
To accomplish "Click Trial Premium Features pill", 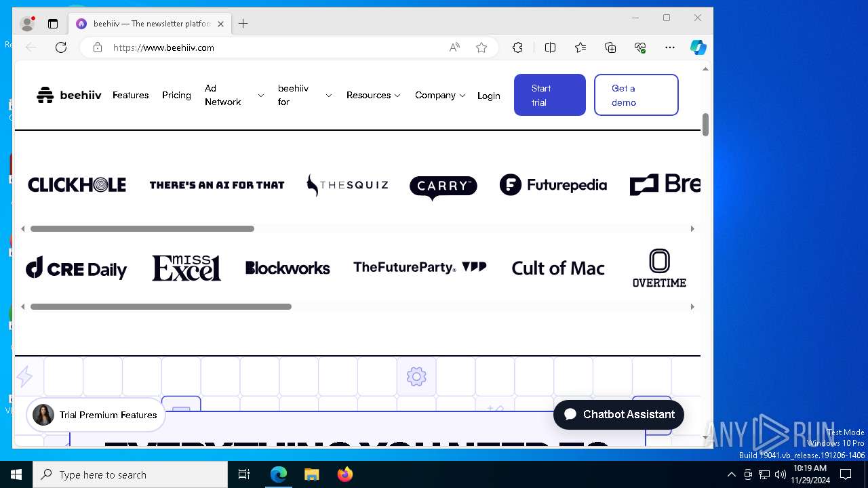I will point(96,415).
